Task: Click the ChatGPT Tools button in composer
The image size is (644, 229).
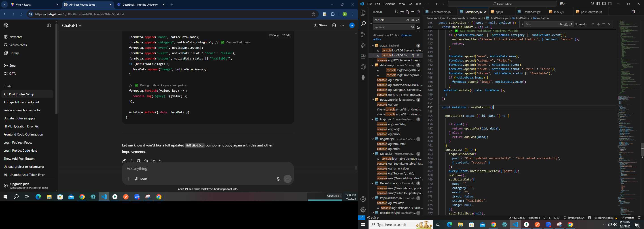Action: pos(141,179)
